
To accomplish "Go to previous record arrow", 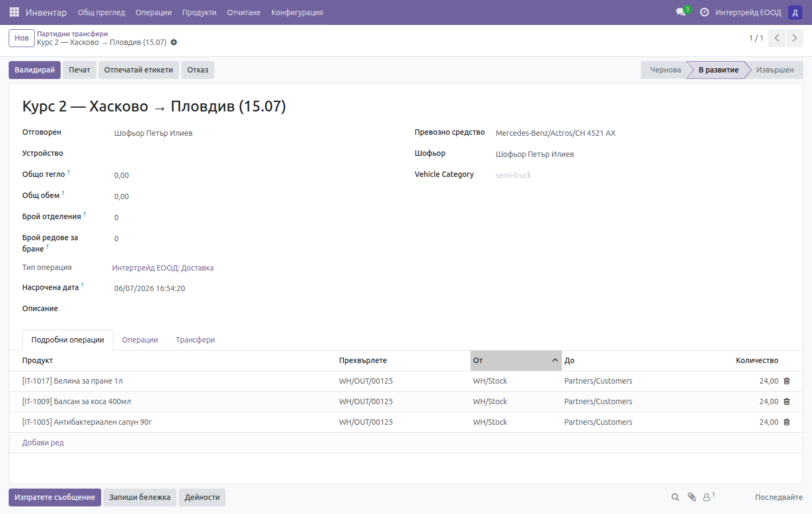I will pyautogui.click(x=777, y=38).
